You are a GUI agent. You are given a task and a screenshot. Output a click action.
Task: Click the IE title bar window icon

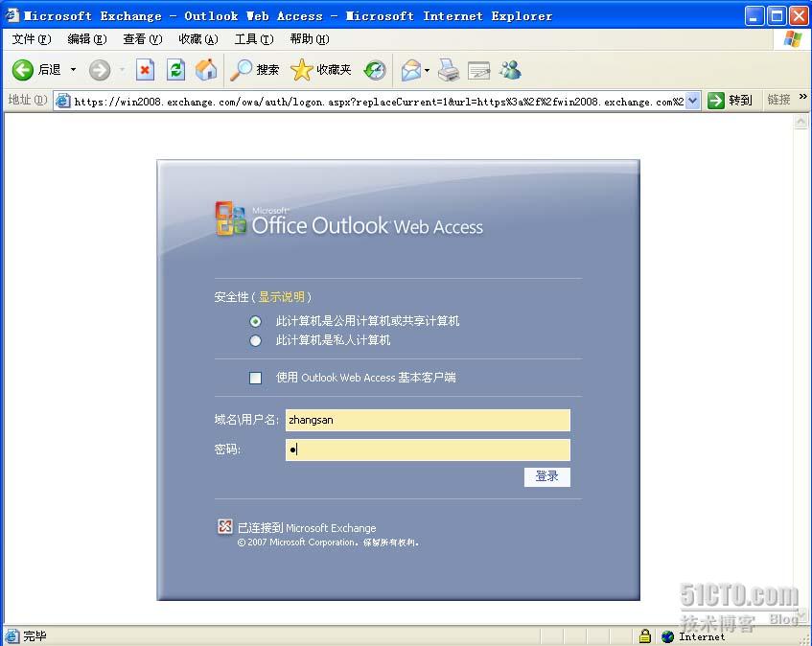pyautogui.click(x=12, y=15)
